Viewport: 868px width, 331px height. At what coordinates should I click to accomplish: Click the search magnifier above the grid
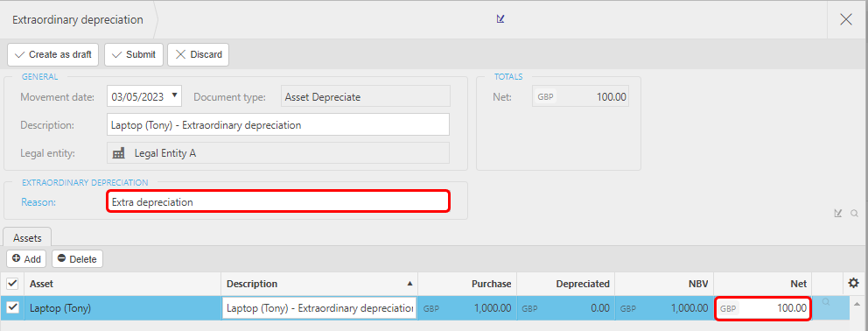[854, 214]
